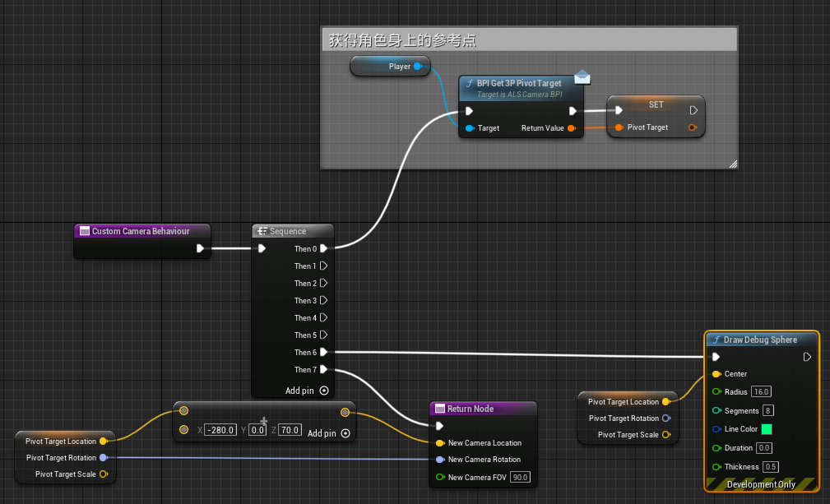Select the Return Node title bar
The height and width of the screenshot is (504, 830).
[482, 409]
